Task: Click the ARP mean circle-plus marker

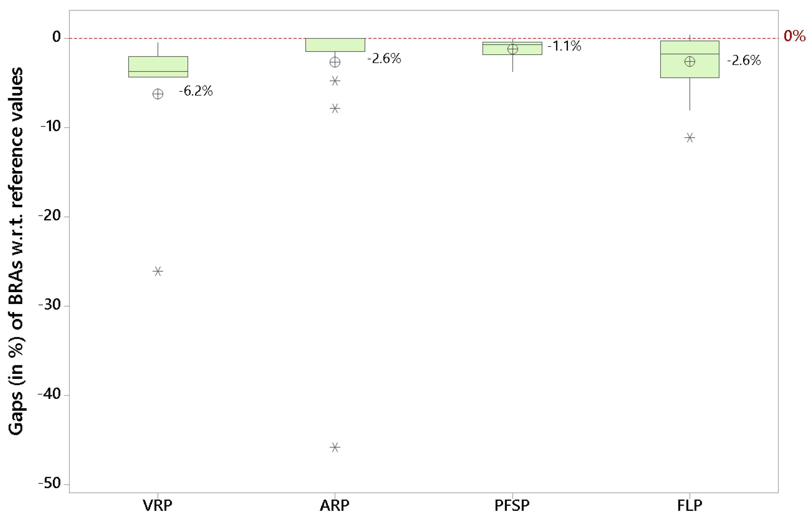Action: tap(335, 62)
